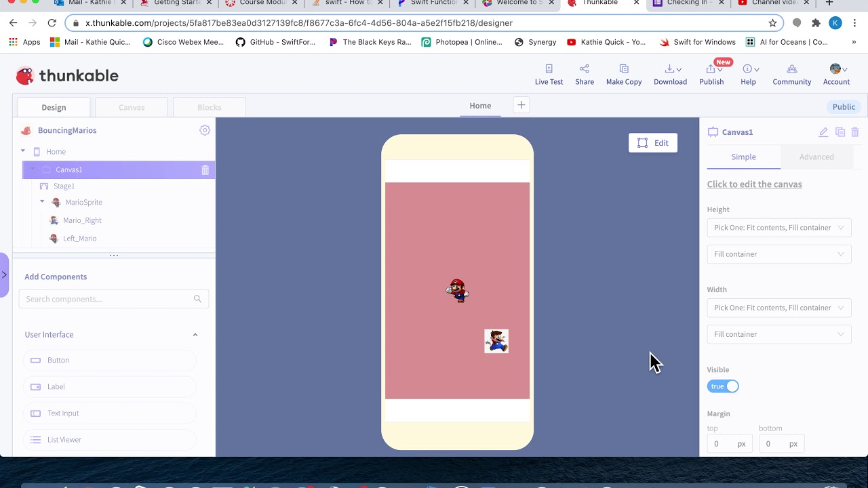Viewport: 868px width, 488px height.
Task: Switch to the Canvas tab
Action: pos(132,107)
